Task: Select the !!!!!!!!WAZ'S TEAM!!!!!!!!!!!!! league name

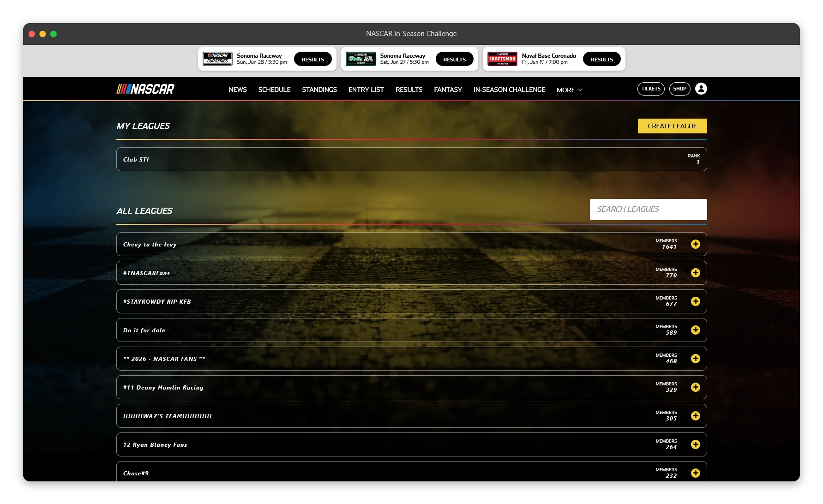Action: (167, 416)
